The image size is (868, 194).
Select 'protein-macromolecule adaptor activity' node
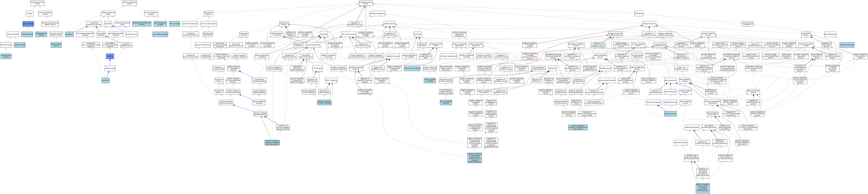click(x=50, y=24)
